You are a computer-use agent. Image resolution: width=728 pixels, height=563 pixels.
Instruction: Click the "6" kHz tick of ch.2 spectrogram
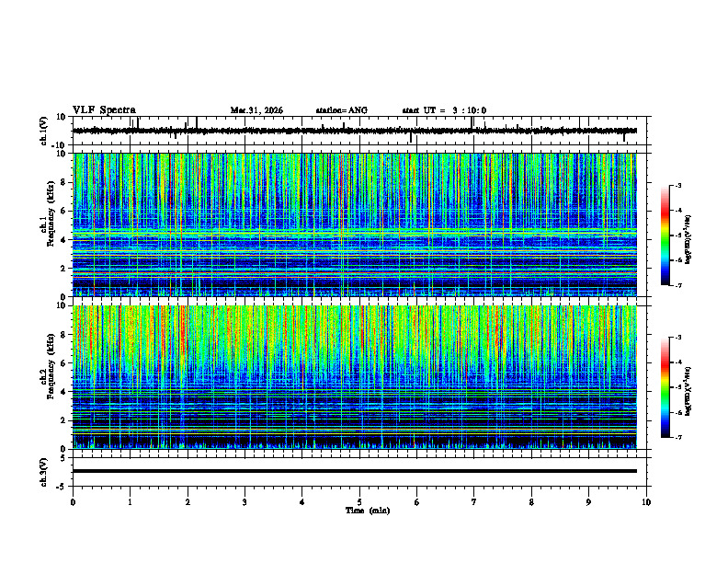63,363
